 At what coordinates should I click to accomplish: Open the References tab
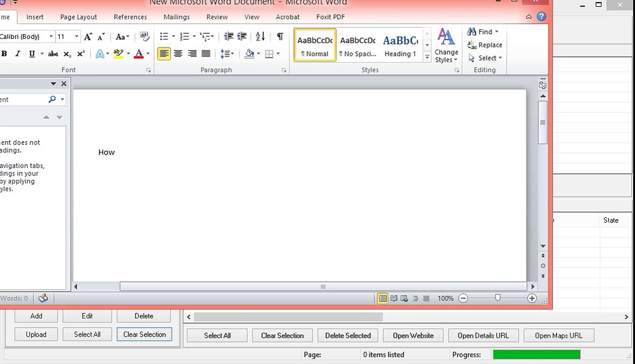[x=130, y=17]
